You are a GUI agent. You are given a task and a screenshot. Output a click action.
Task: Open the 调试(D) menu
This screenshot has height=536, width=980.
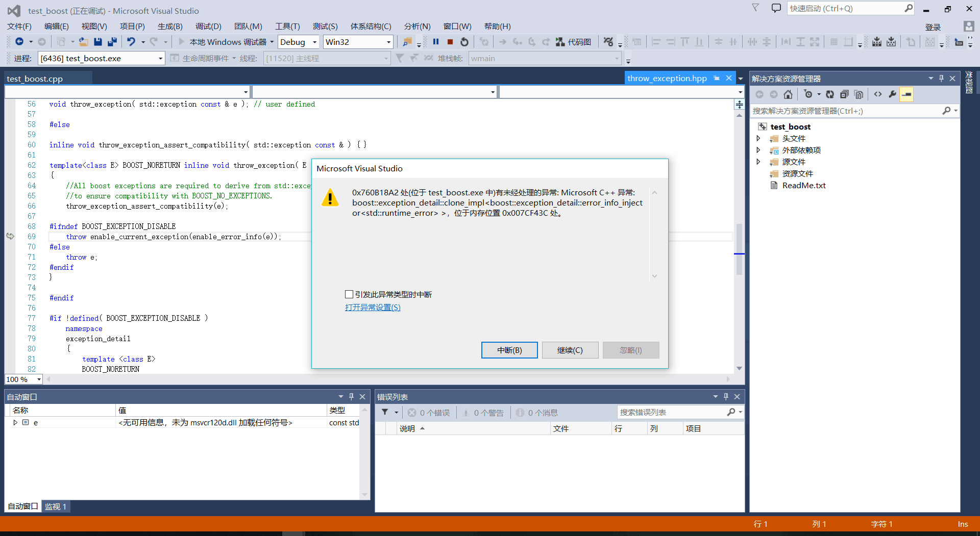[x=208, y=26]
